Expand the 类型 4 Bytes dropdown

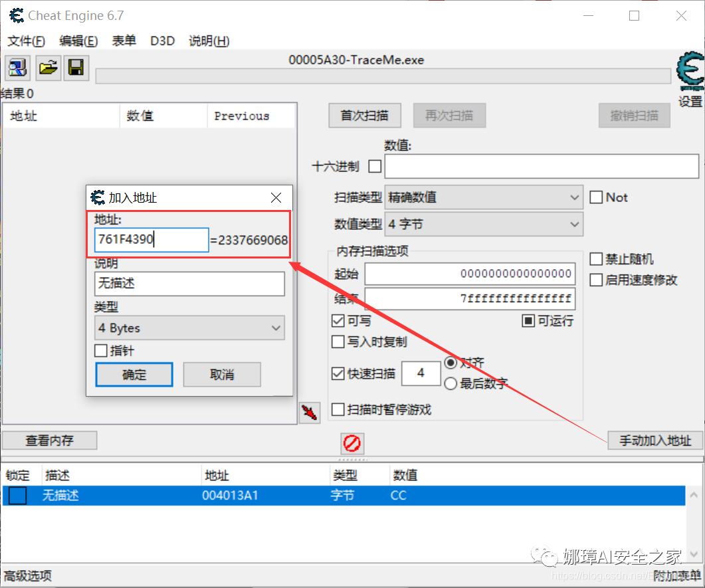189,328
